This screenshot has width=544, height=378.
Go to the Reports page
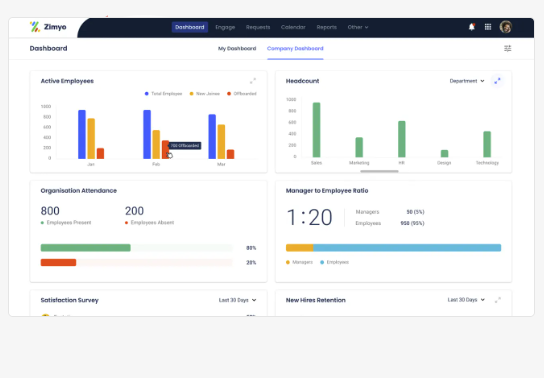tap(326, 27)
